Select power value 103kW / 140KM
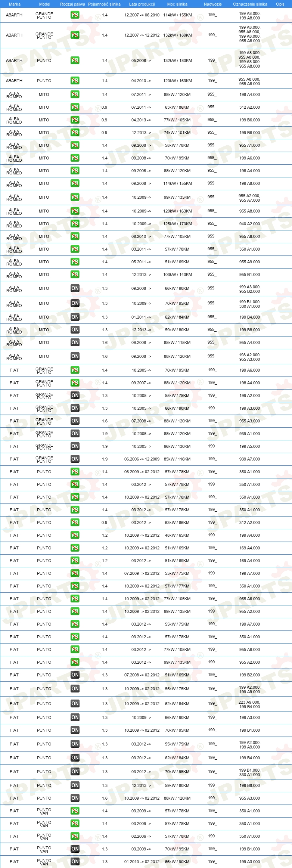292x868 pixels. pos(177,275)
